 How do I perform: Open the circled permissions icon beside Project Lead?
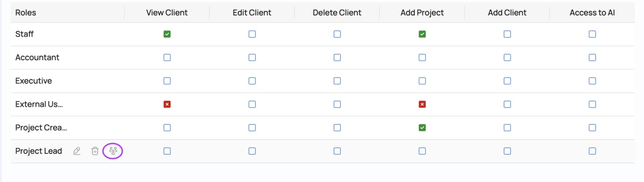[113, 151]
